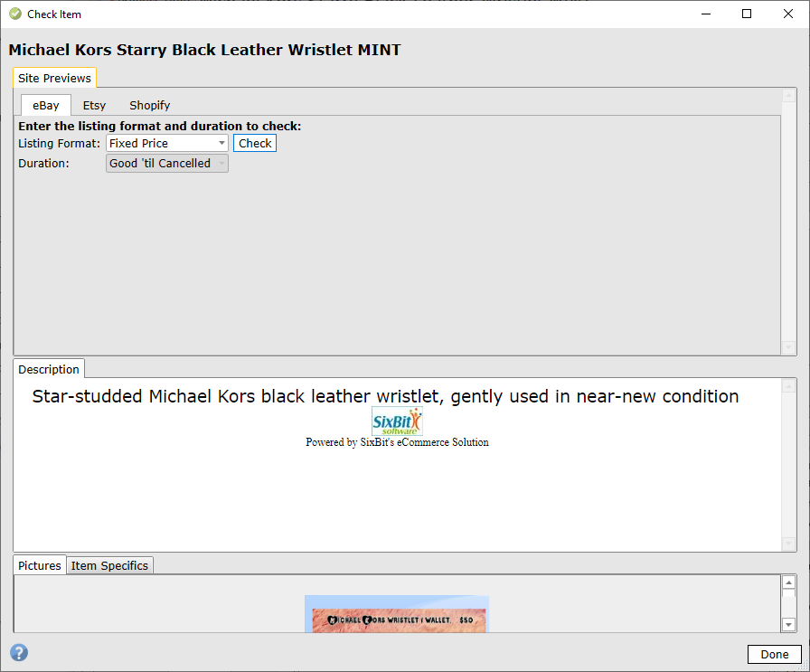
Task: Switch to the Item Specifics tab
Action: coord(109,565)
